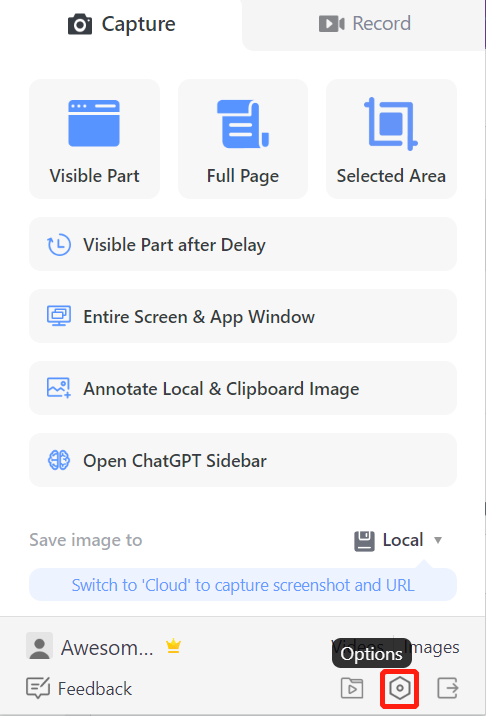The width and height of the screenshot is (486, 716).
Task: Click the Open ChatGPT Sidebar button
Action: pos(243,460)
